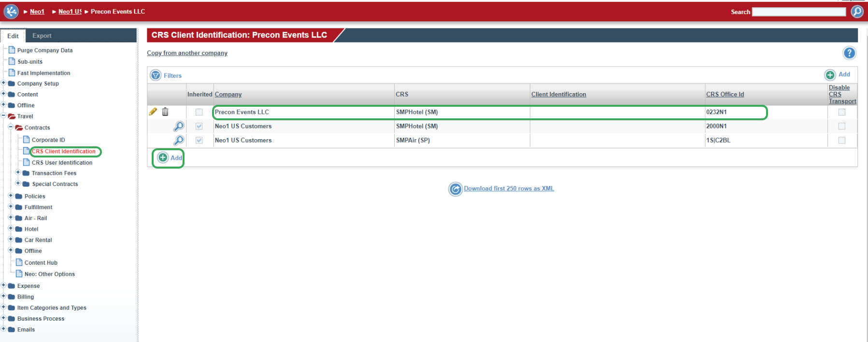The image size is (868, 342).
Task: Toggle Inherited checkbox for SMPAir row
Action: coord(199,140)
